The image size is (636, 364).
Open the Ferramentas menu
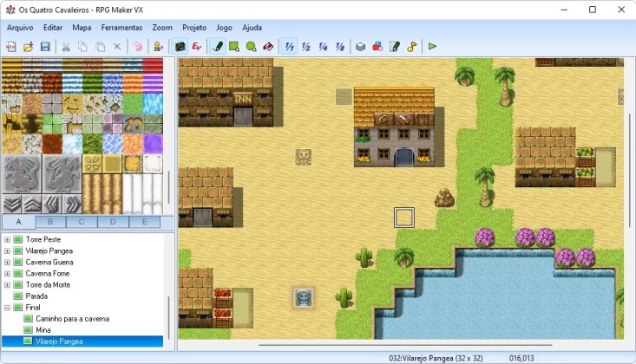tap(121, 28)
